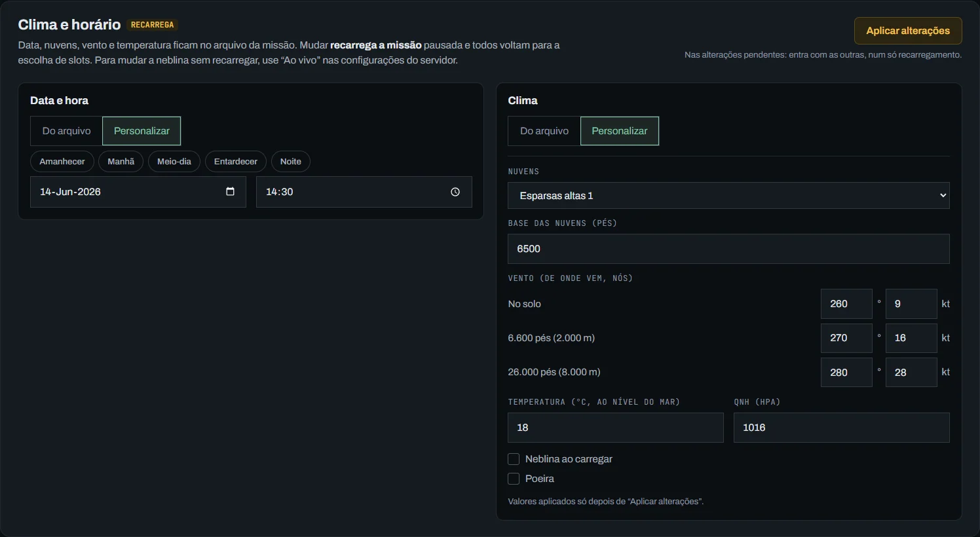Click the Base das nuvens (pés) label
The height and width of the screenshot is (537, 980).
pyautogui.click(x=563, y=223)
